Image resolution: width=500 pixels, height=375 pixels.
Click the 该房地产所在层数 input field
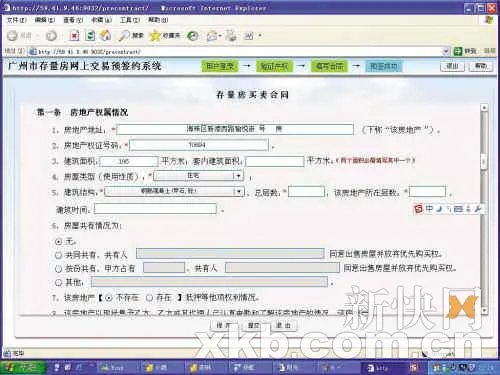tap(428, 192)
